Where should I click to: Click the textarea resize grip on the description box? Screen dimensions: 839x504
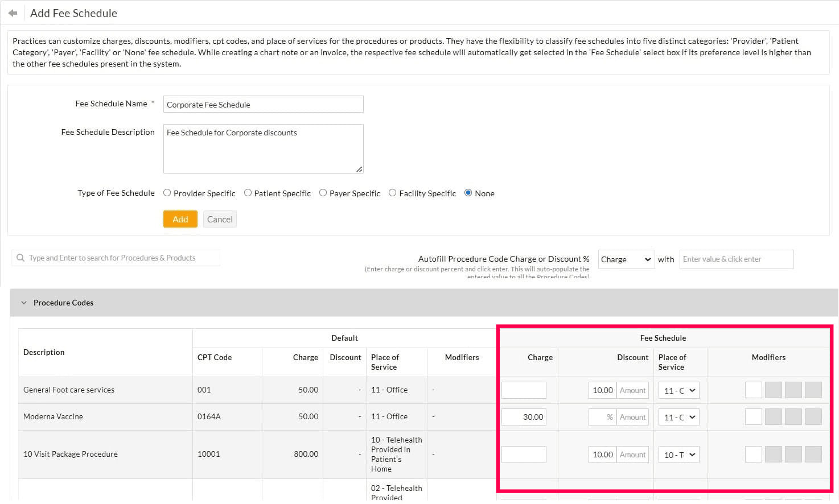[360, 169]
